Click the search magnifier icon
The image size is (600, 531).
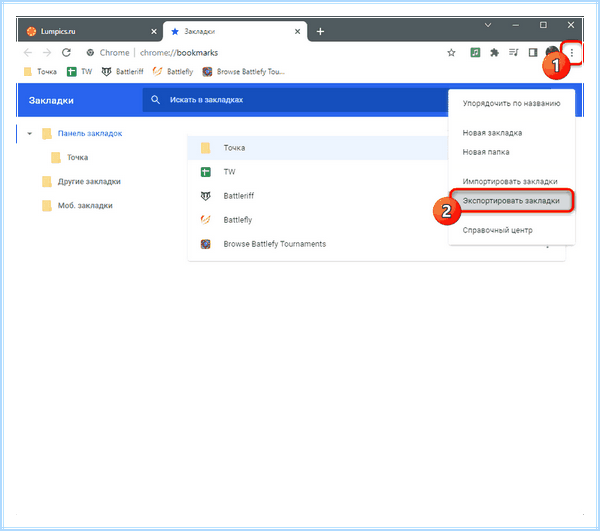pyautogui.click(x=155, y=100)
